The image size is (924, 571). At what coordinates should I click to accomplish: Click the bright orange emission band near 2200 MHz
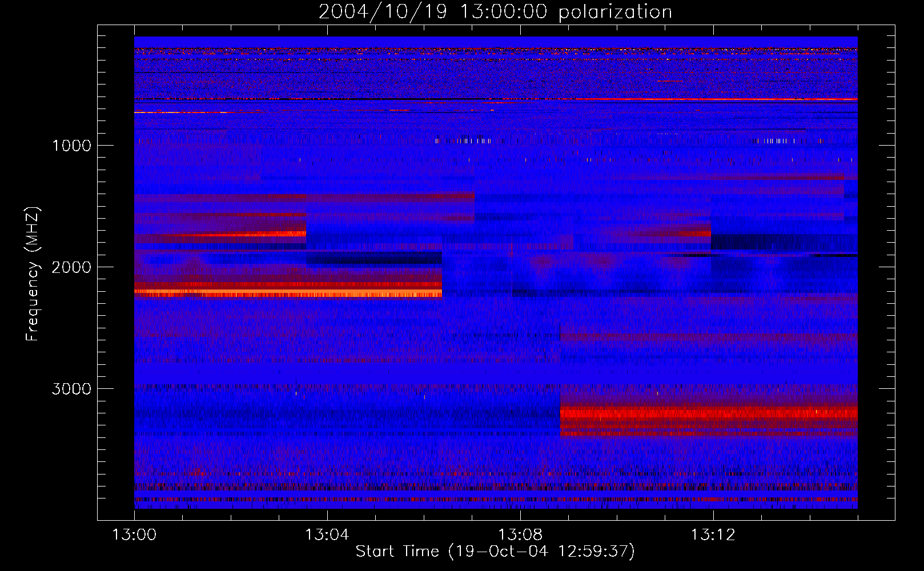point(288,293)
